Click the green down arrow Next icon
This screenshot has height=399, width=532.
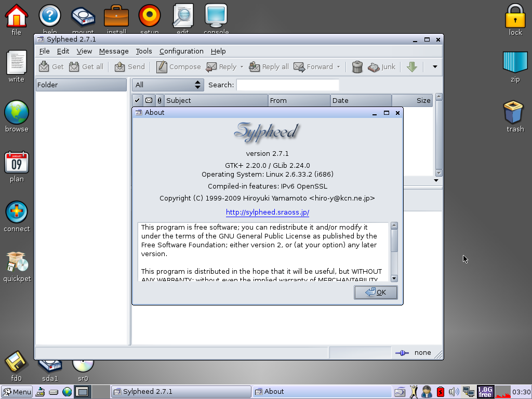pyautogui.click(x=412, y=67)
